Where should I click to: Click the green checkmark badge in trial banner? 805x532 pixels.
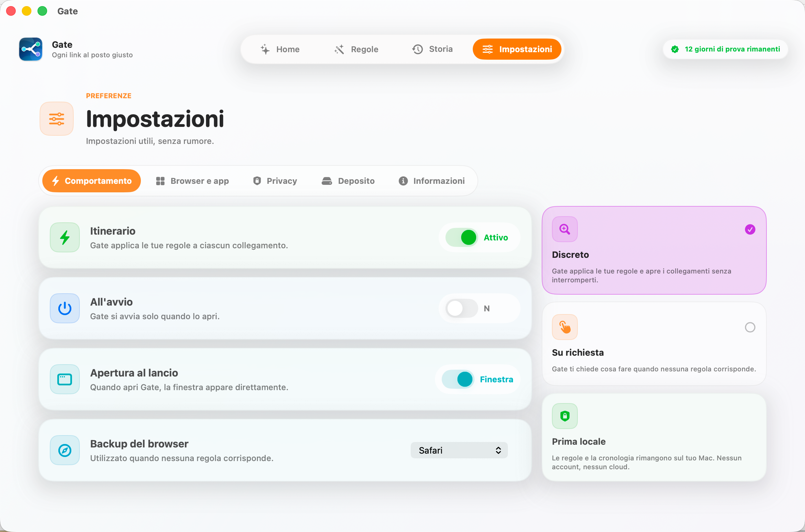pyautogui.click(x=675, y=49)
